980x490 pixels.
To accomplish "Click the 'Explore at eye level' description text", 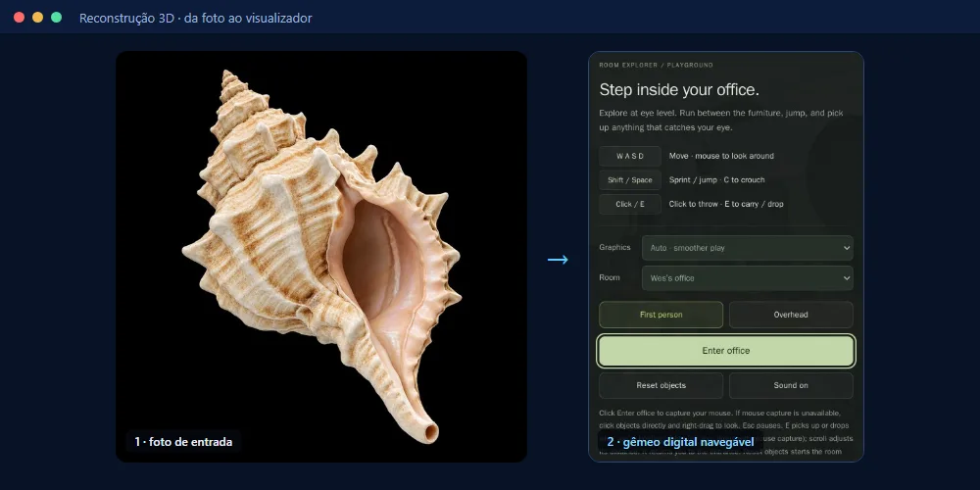I will [x=721, y=120].
